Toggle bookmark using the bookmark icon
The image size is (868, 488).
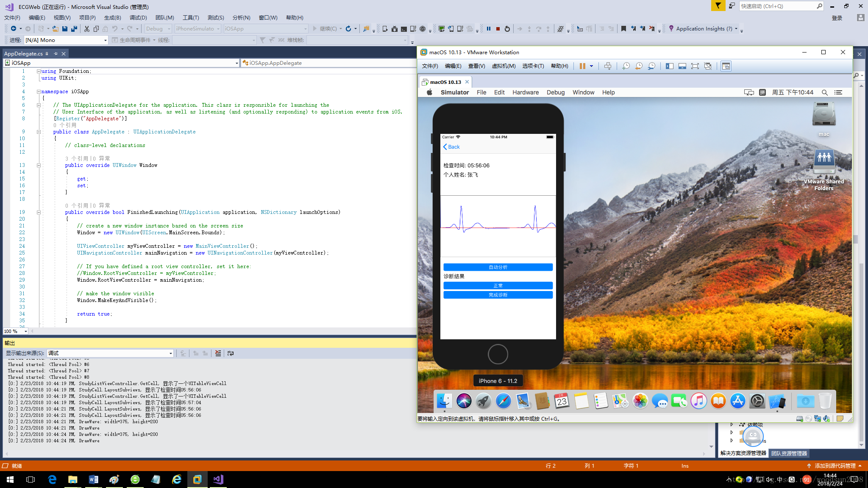point(623,29)
